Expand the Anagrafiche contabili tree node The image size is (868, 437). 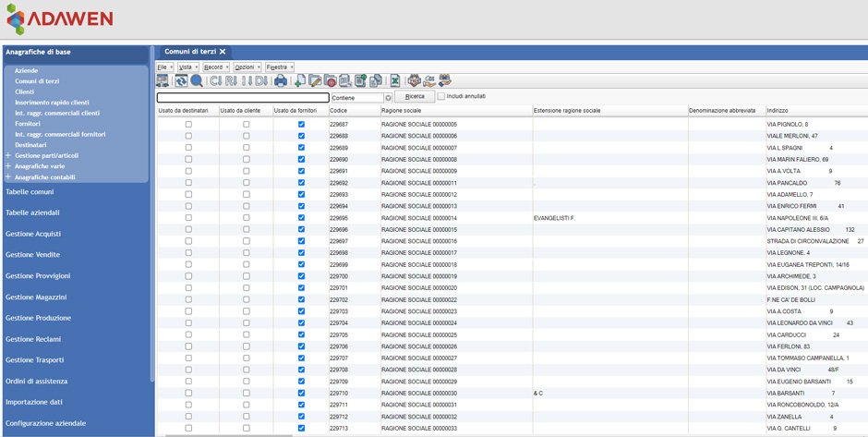point(8,177)
